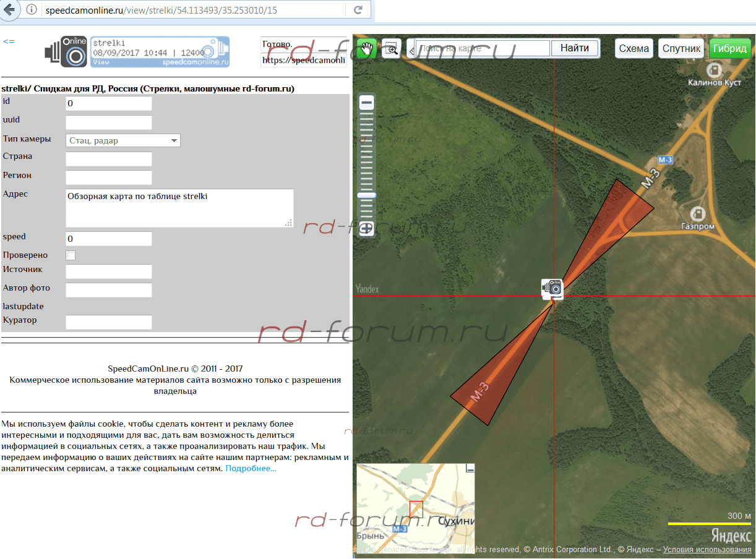The width and height of the screenshot is (756, 559).
Task: Click the zoom out minus button
Action: (x=367, y=103)
